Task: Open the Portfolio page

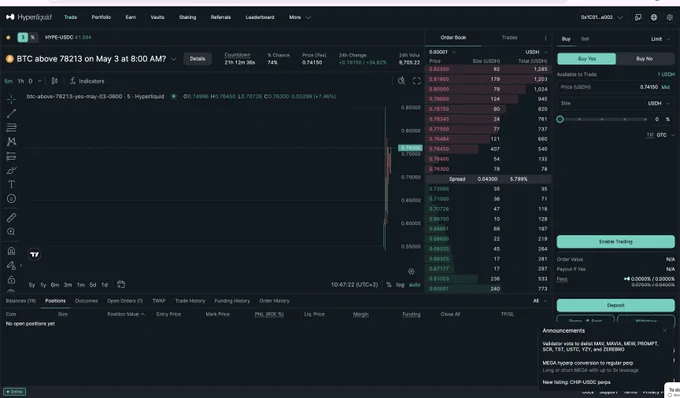Action: (101, 17)
